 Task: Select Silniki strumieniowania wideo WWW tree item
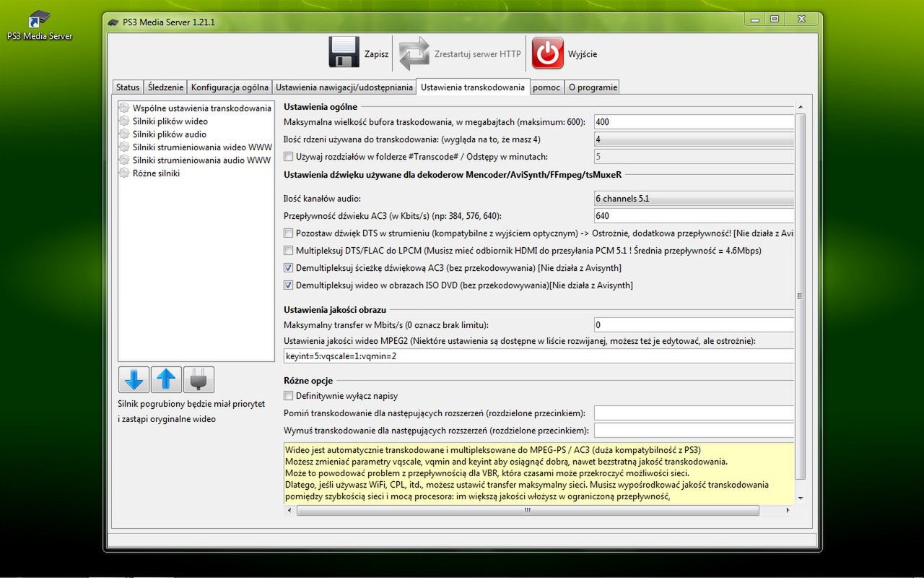pos(202,147)
